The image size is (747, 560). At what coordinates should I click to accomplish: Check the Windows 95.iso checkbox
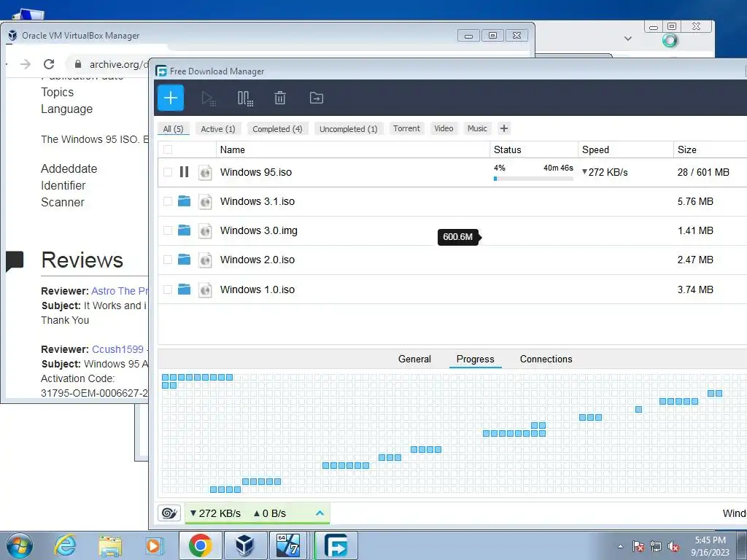click(x=168, y=172)
